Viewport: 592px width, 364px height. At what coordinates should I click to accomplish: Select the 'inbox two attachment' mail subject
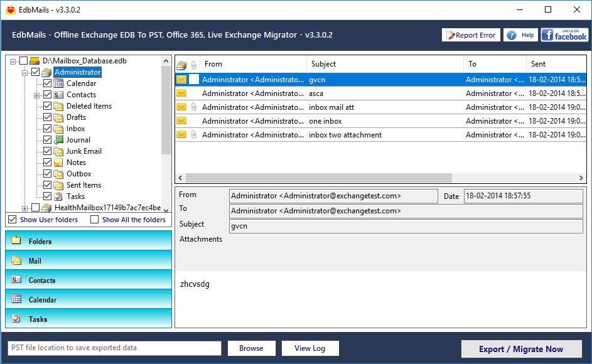click(345, 135)
